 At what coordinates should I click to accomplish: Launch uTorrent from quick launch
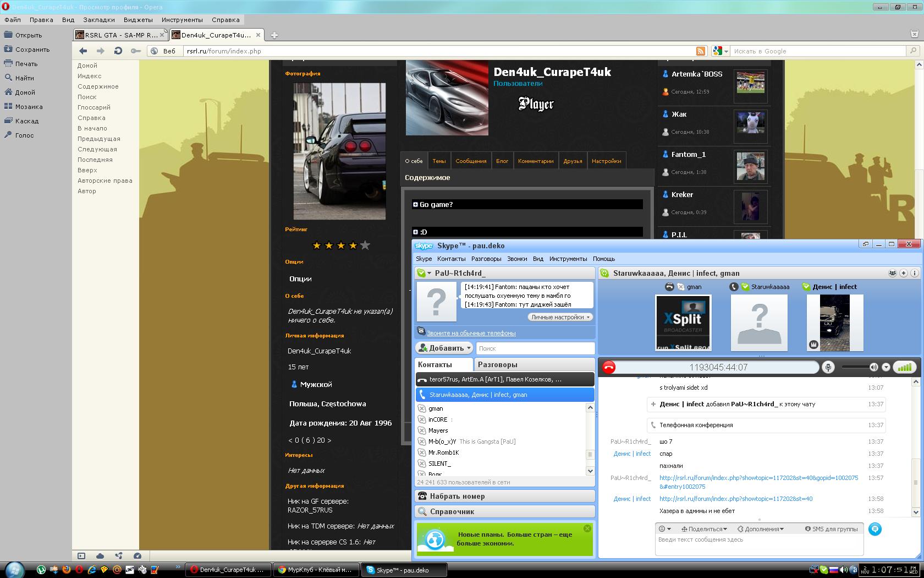pos(41,570)
